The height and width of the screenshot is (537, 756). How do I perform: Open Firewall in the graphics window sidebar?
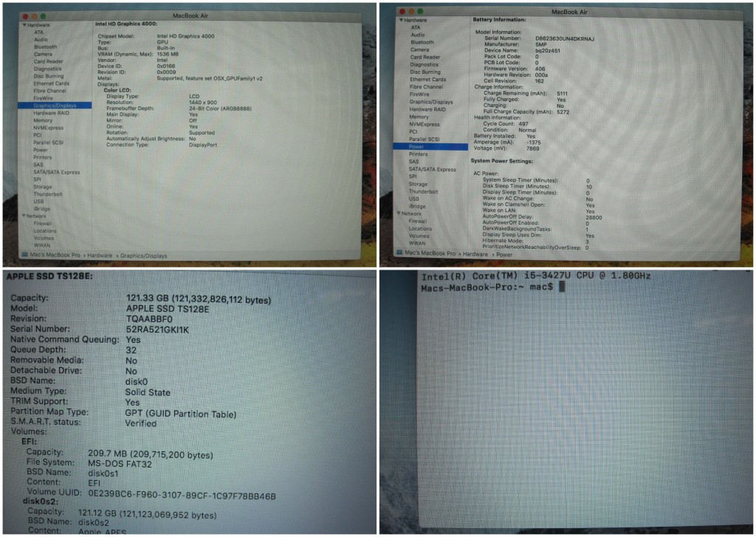[42, 223]
